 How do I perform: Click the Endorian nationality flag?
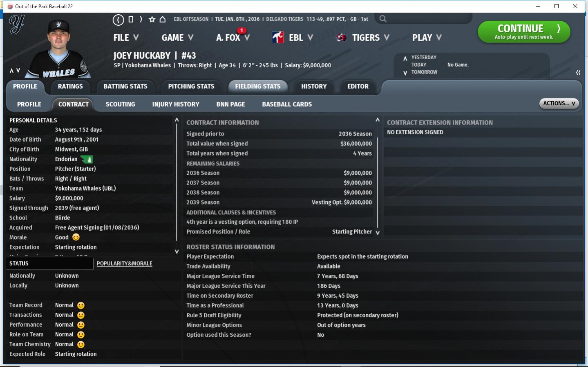[x=87, y=159]
